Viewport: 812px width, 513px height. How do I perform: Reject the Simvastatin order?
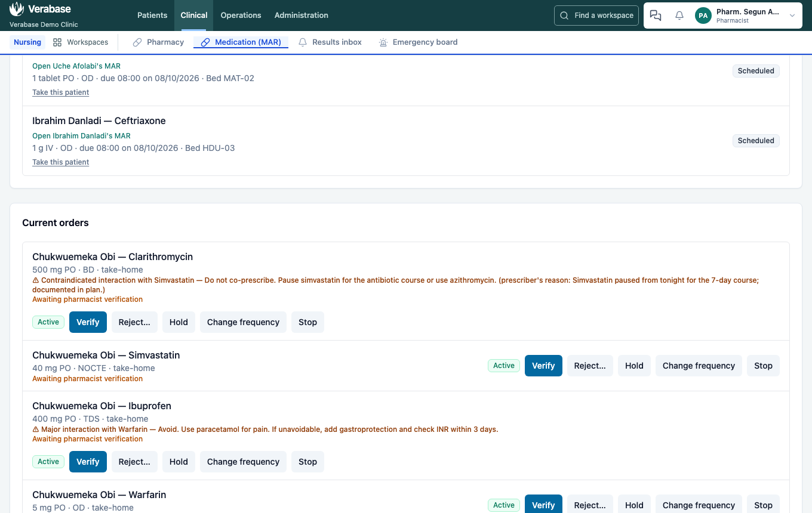pos(590,366)
